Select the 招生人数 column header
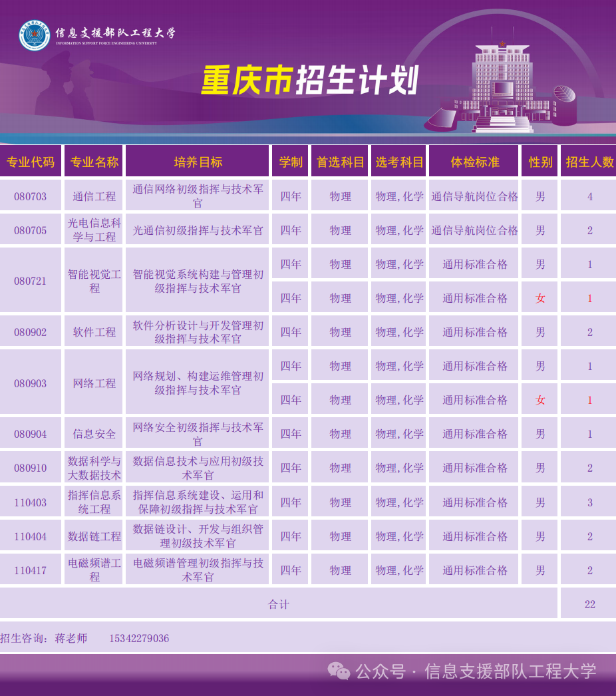This screenshot has width=616, height=696. pos(589,162)
